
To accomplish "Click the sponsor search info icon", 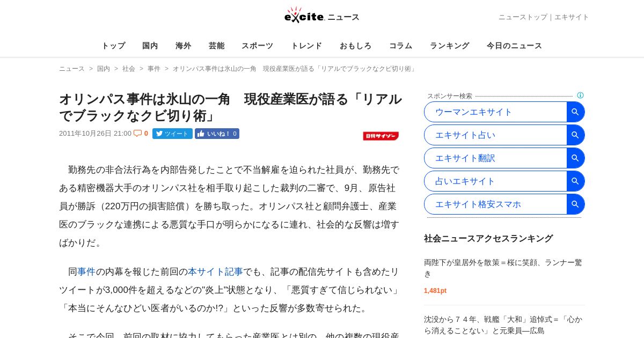I will (x=580, y=95).
